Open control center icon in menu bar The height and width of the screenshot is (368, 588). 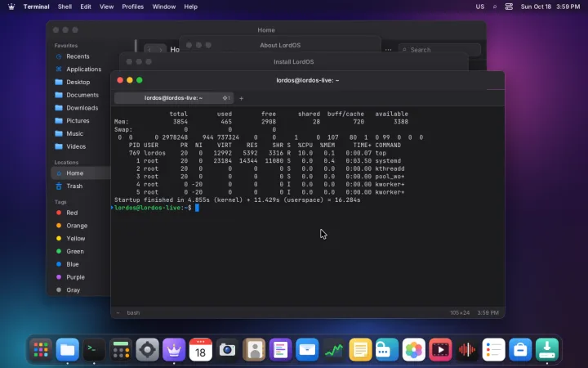point(509,7)
